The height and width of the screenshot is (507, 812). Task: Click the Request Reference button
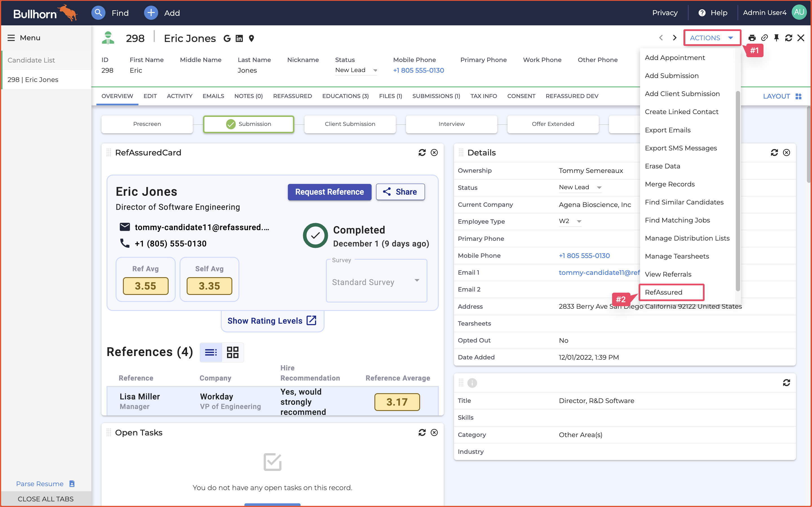329,192
